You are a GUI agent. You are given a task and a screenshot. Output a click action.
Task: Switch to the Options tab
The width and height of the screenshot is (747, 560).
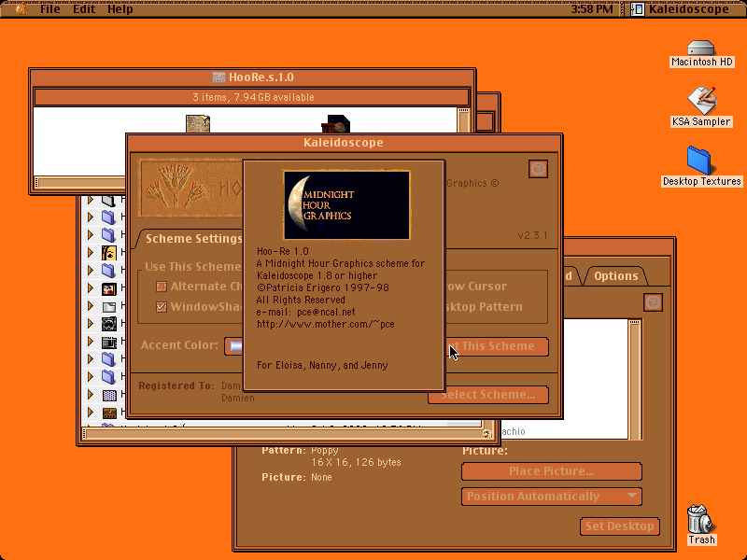point(615,275)
